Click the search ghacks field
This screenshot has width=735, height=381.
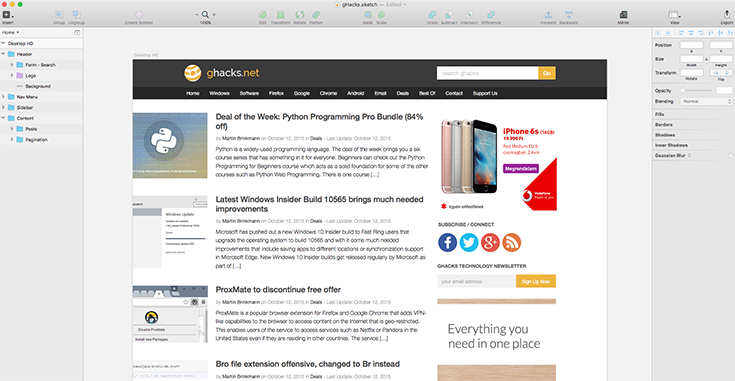488,73
